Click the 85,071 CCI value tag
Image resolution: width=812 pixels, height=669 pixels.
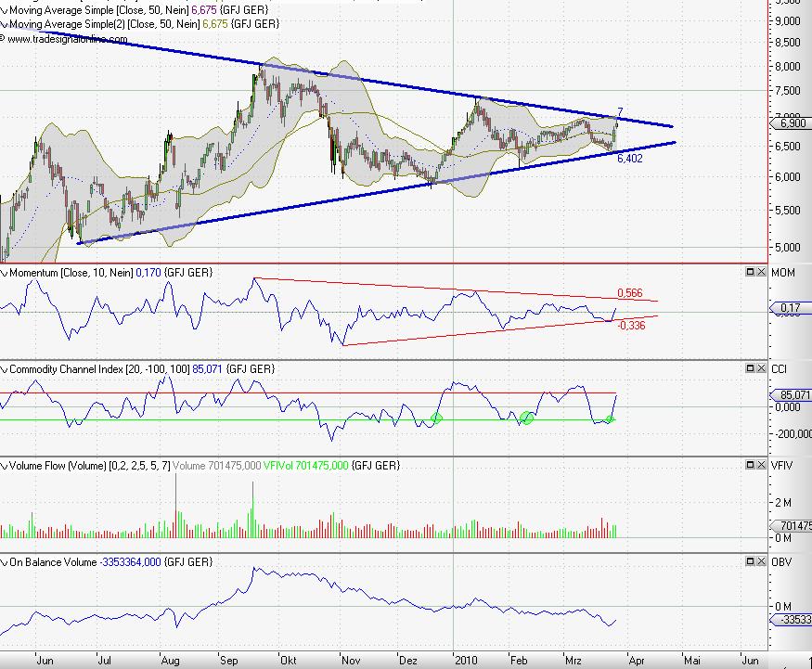point(791,395)
